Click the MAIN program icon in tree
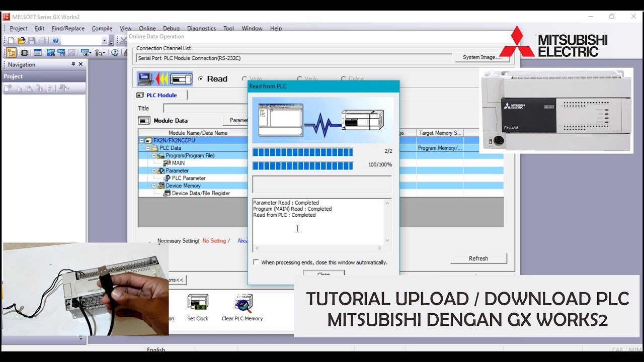Screen dimensions: 644x362 [x=167, y=163]
